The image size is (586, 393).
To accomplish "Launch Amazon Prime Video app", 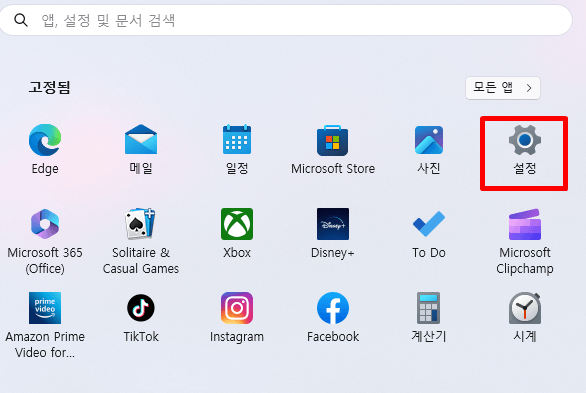I will click(x=45, y=308).
